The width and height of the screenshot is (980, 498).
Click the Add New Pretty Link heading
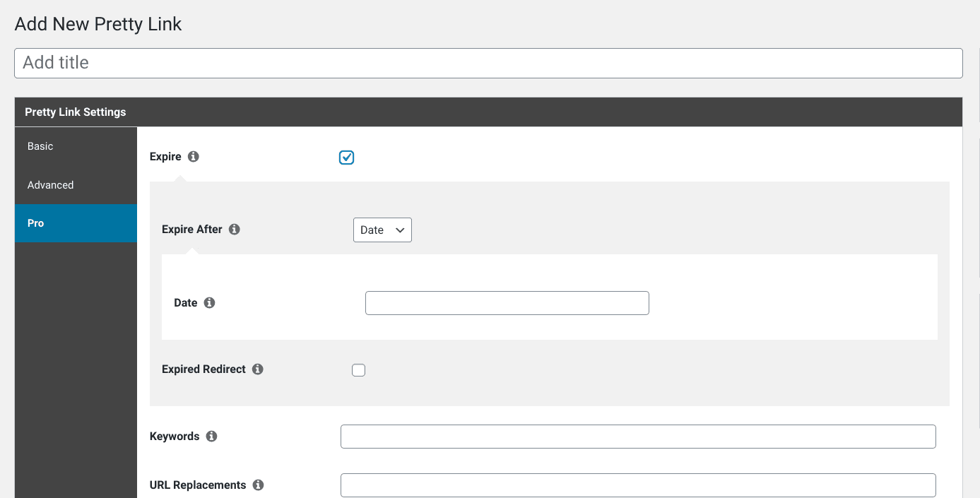98,24
